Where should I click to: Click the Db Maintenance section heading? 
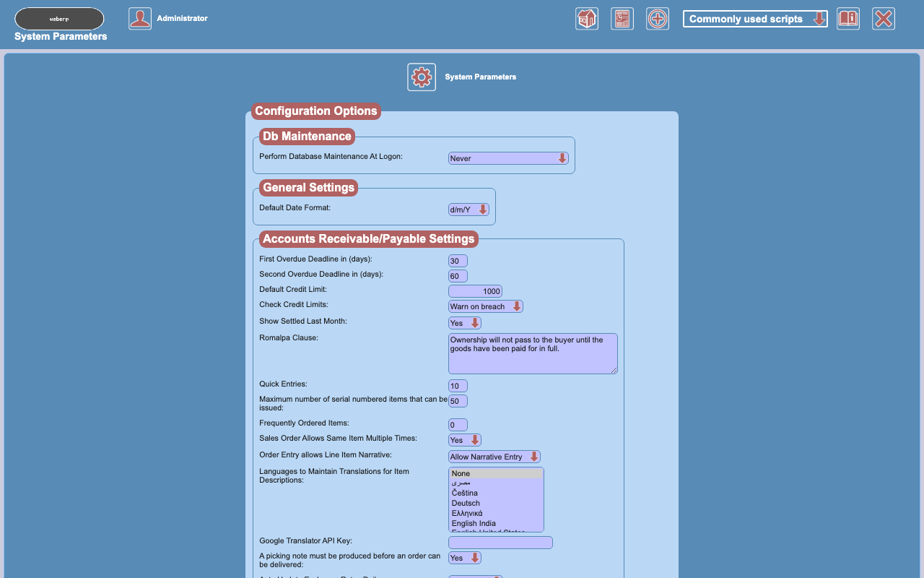307,136
